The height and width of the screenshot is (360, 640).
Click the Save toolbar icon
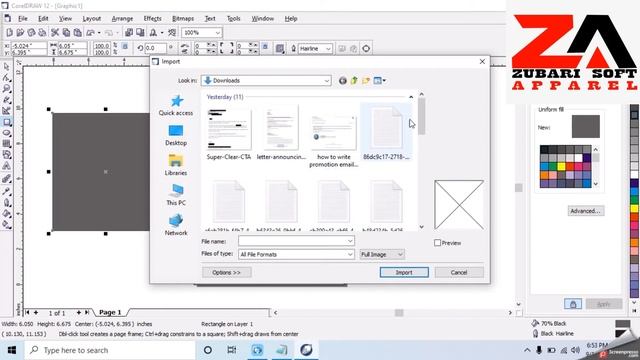[x=31, y=33]
